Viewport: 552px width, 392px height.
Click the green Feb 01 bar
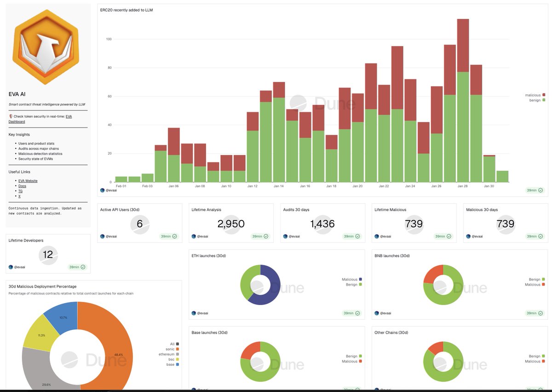(121, 179)
